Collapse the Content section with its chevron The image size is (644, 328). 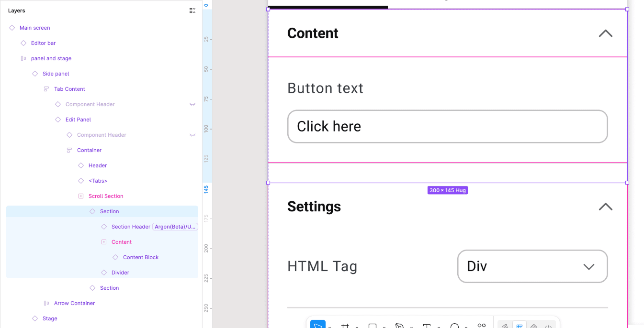pyautogui.click(x=606, y=33)
